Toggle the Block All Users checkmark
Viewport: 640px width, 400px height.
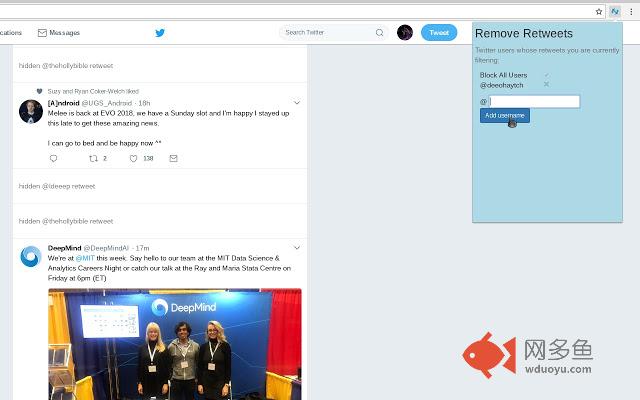coord(546,75)
